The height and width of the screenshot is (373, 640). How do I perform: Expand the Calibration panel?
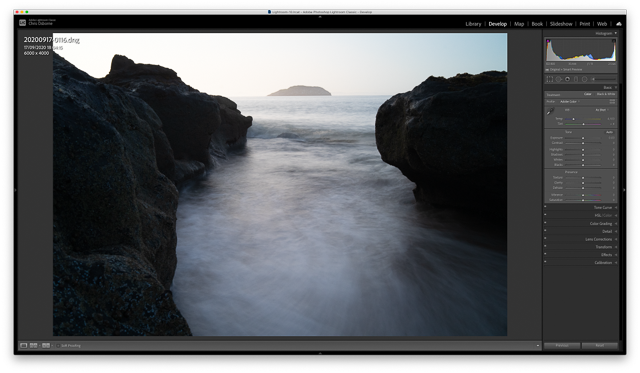[x=616, y=262]
